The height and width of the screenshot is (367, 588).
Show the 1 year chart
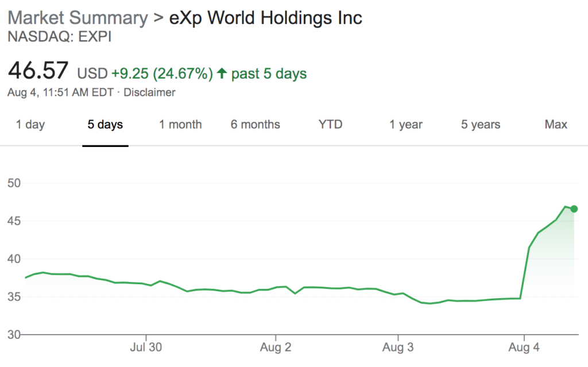(406, 125)
